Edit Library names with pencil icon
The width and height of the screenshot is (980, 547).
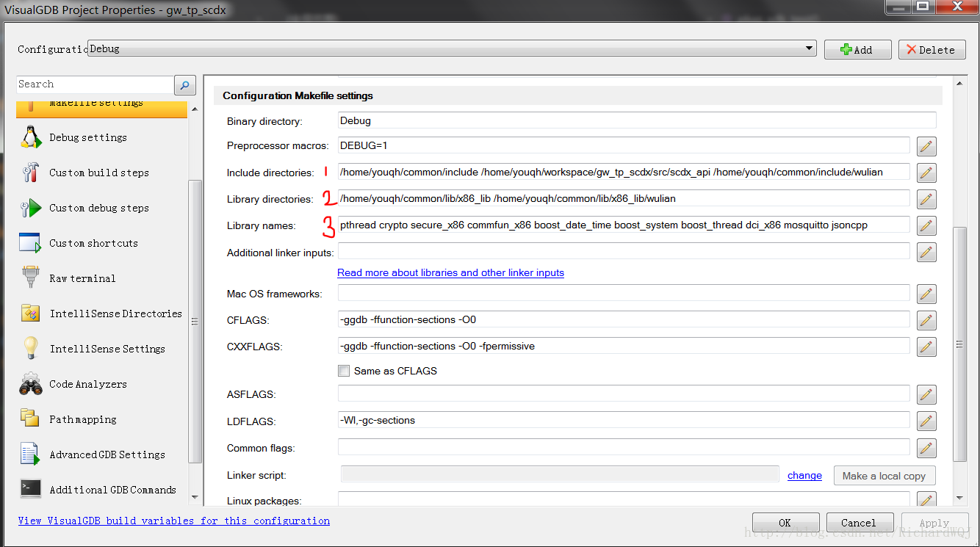(926, 225)
